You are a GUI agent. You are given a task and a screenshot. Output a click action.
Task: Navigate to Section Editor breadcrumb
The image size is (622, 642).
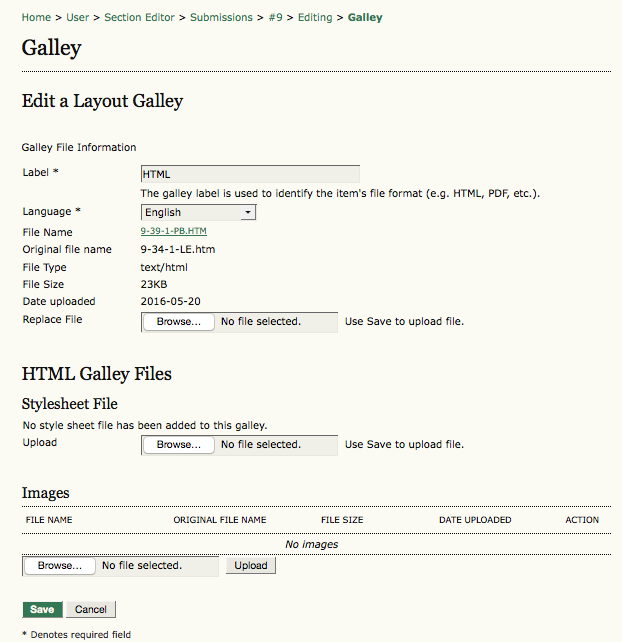(x=139, y=17)
